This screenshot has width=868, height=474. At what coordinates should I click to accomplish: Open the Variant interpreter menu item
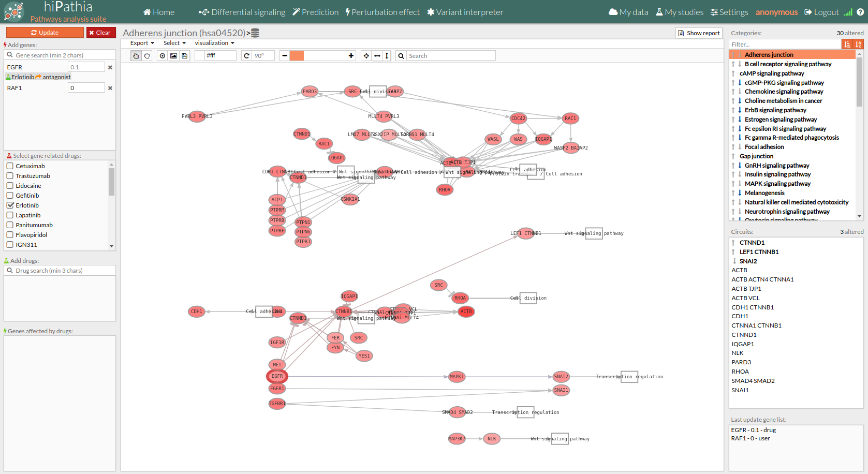coord(465,12)
